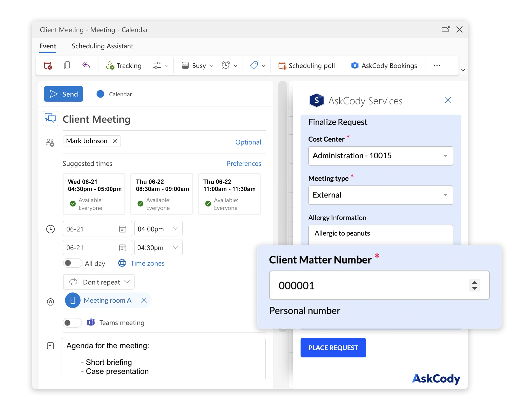Screen dimensions: 532x411
Task: Expand the reminder dropdown chevron
Action: pyautogui.click(x=236, y=66)
